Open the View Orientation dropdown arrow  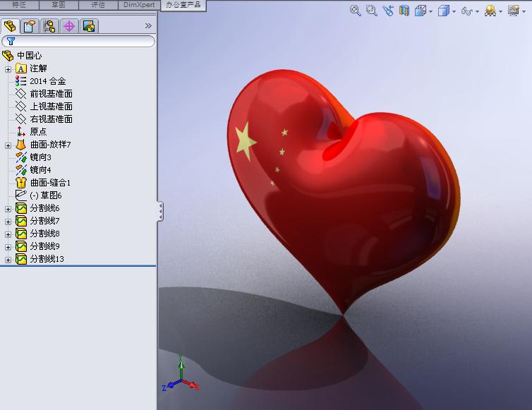pos(431,11)
